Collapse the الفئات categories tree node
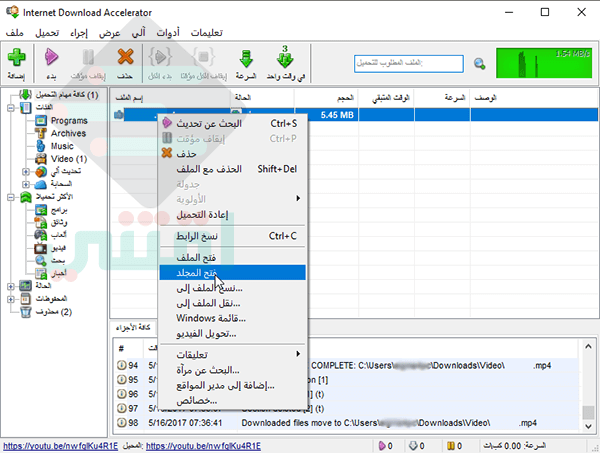This screenshot has width=600, height=453. click(11, 108)
